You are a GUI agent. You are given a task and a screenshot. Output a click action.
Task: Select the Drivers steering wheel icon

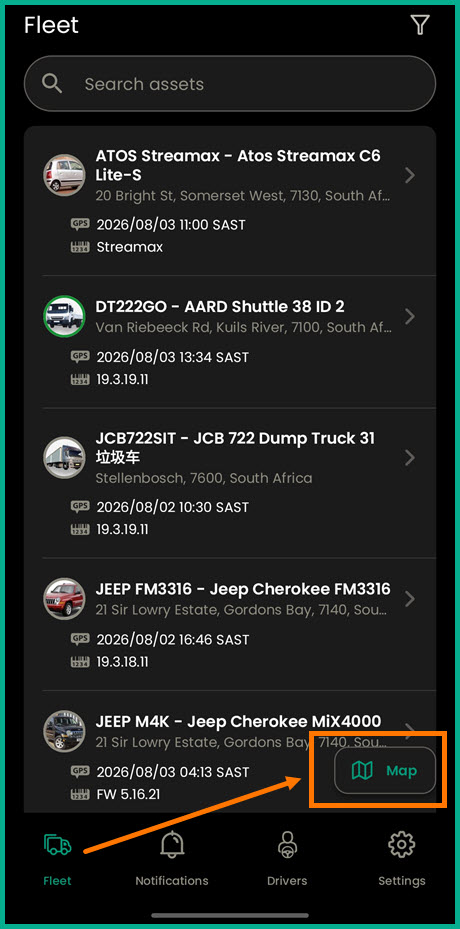click(x=287, y=844)
